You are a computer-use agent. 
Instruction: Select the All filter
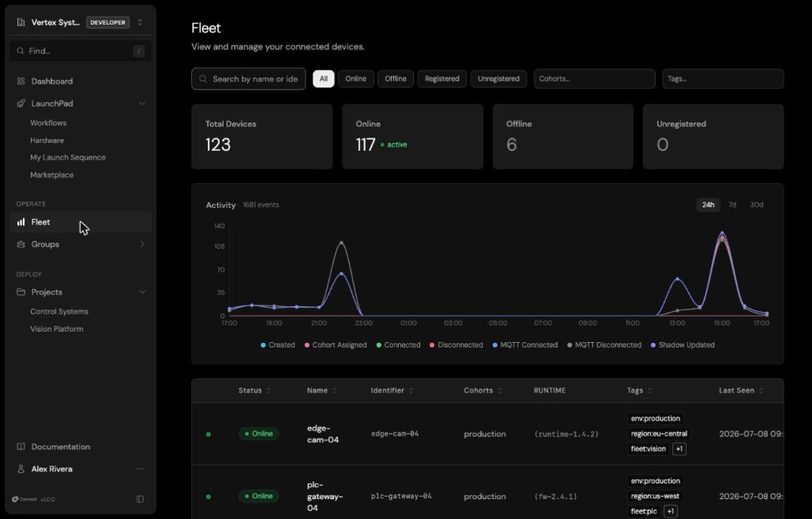[324, 79]
